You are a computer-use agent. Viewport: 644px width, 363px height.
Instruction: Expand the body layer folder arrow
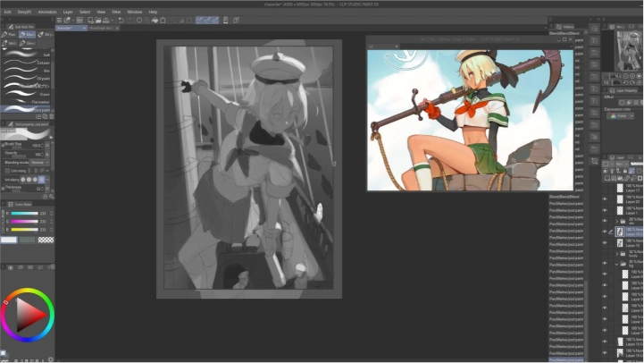617,253
